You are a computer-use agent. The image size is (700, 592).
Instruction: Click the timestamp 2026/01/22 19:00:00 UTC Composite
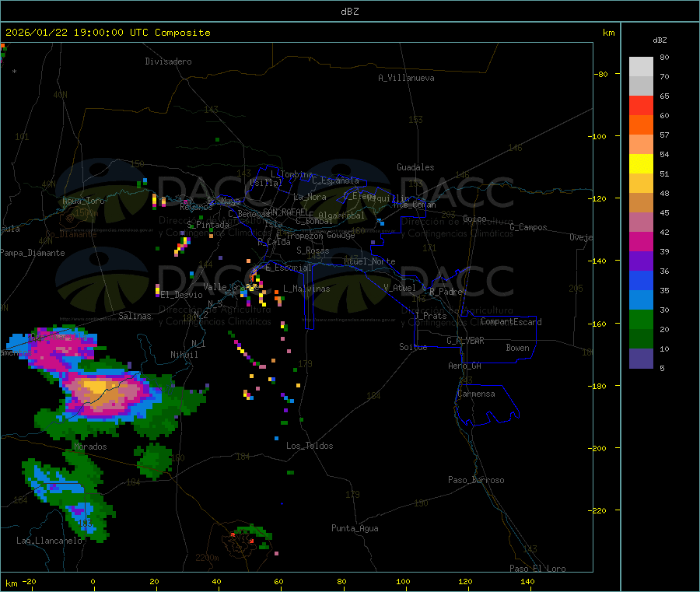tap(107, 33)
